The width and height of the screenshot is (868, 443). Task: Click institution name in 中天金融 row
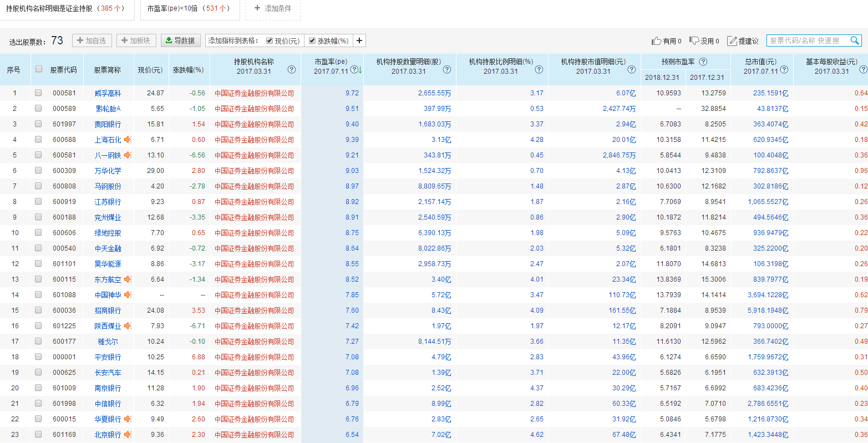tap(255, 248)
